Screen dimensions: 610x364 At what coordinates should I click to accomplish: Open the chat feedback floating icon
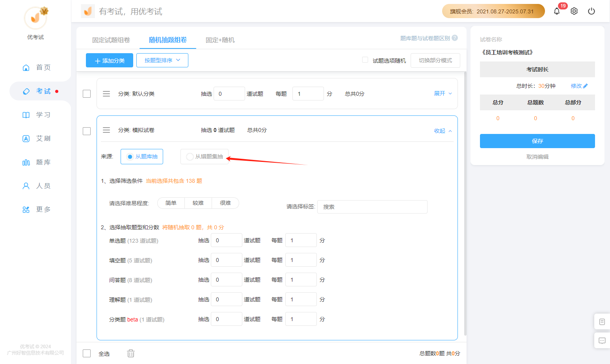tap(602, 341)
